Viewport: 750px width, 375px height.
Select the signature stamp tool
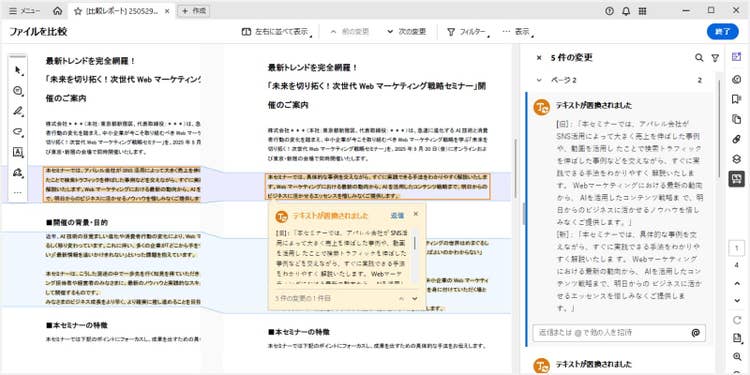pos(18,173)
